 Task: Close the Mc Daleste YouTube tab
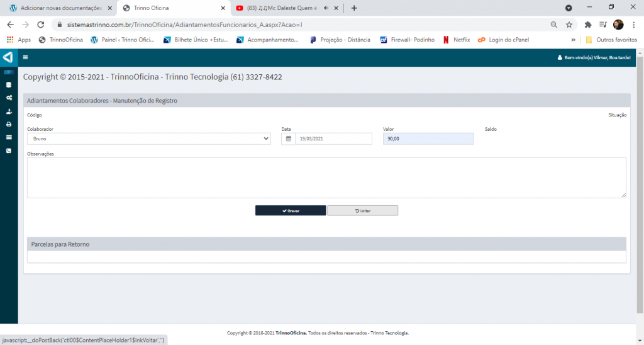coord(336,8)
